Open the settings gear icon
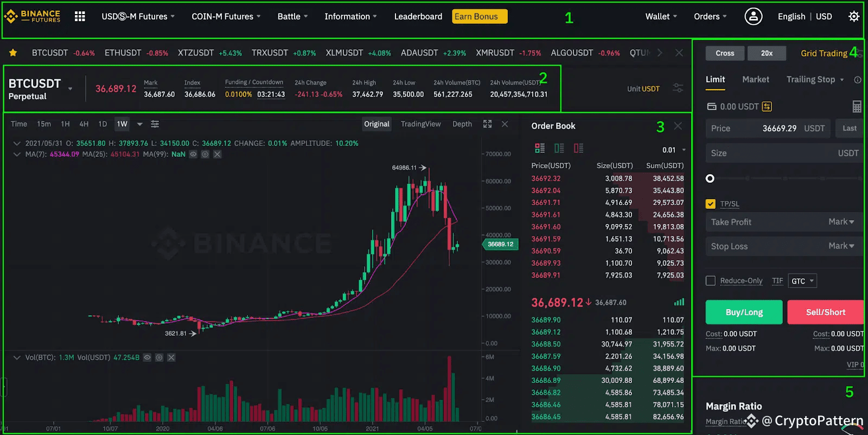This screenshot has width=868, height=435. click(x=853, y=16)
